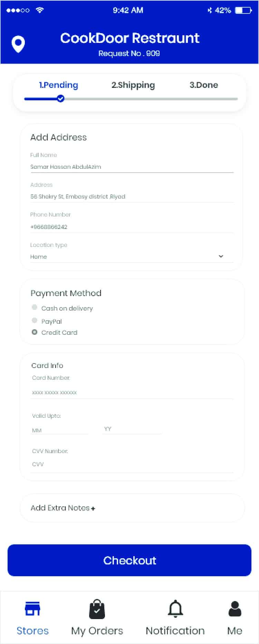Switch to the 3.Done step
This screenshot has height=644, width=259.
coord(204,85)
